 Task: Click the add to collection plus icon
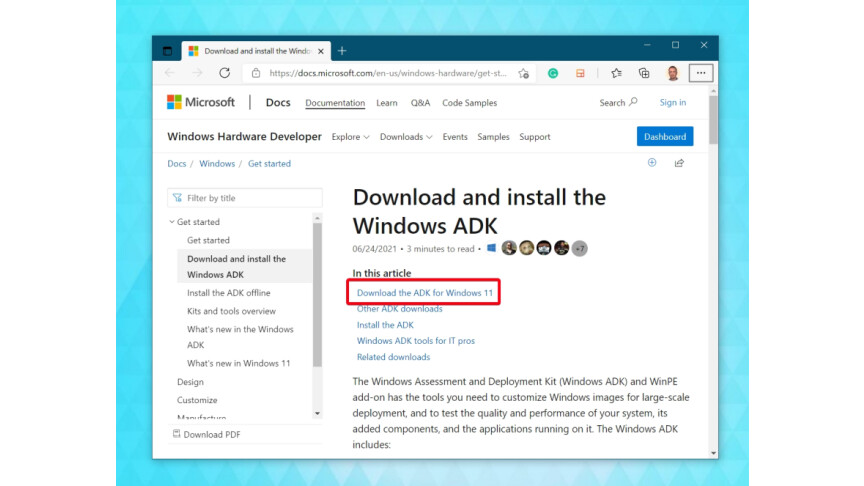coord(652,163)
